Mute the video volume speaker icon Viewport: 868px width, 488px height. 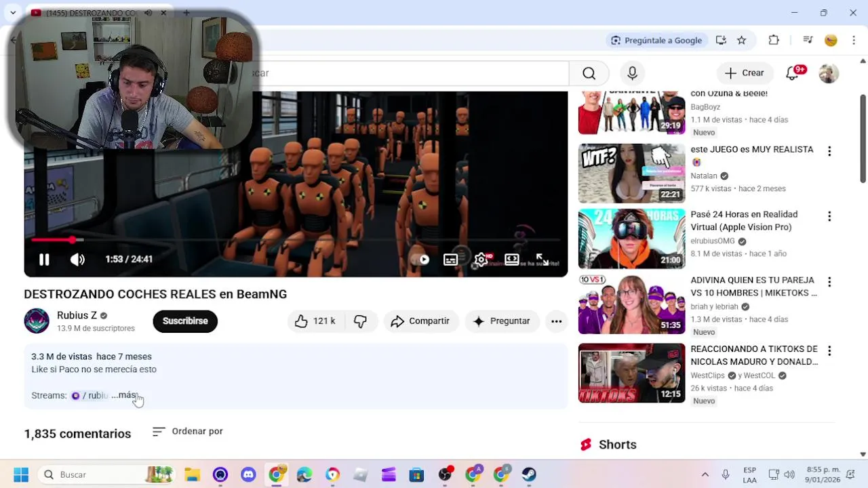(77, 260)
